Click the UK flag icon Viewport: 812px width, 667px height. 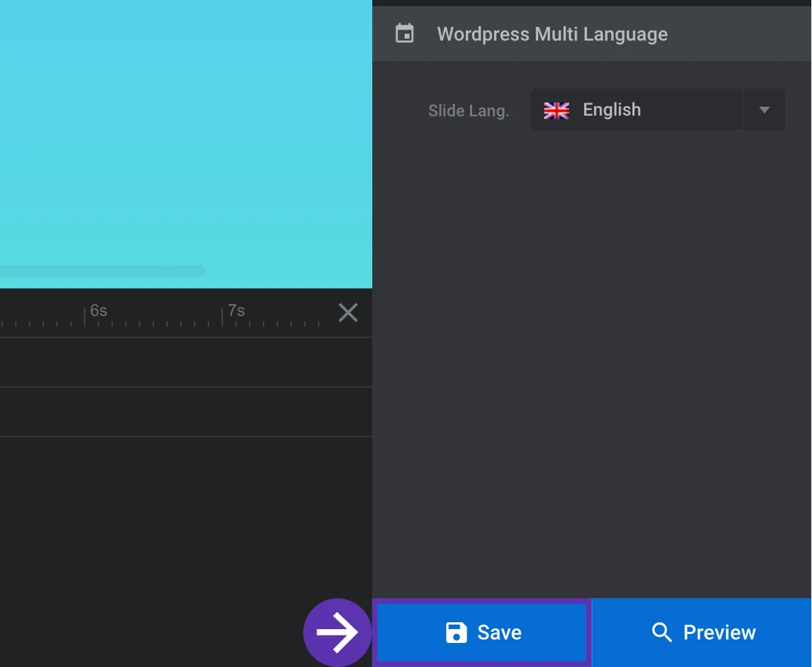[556, 110]
